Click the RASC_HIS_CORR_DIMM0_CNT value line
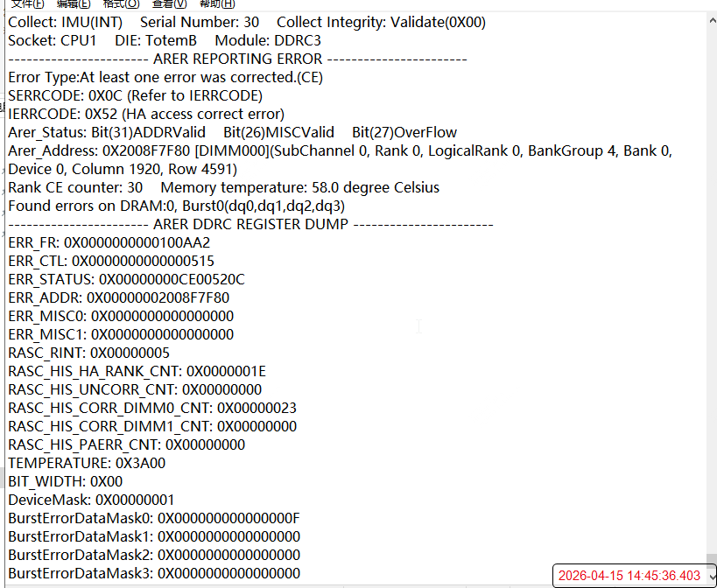The image size is (717, 588). pos(152,408)
